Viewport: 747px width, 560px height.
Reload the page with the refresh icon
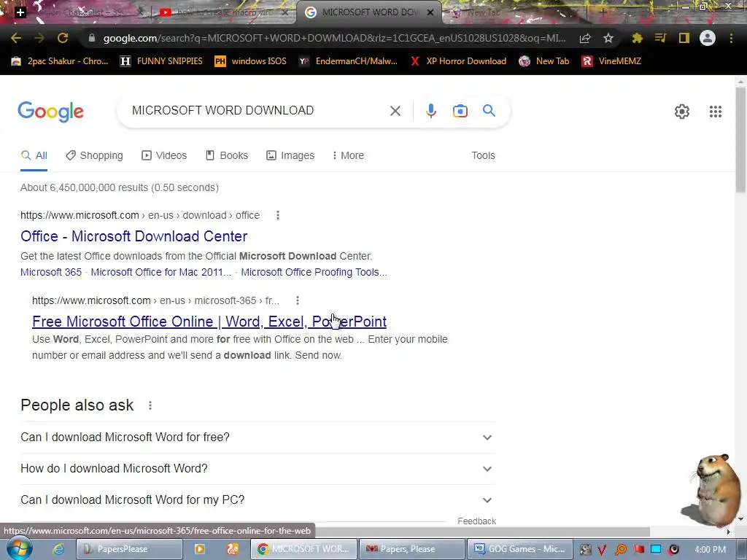pos(63,38)
